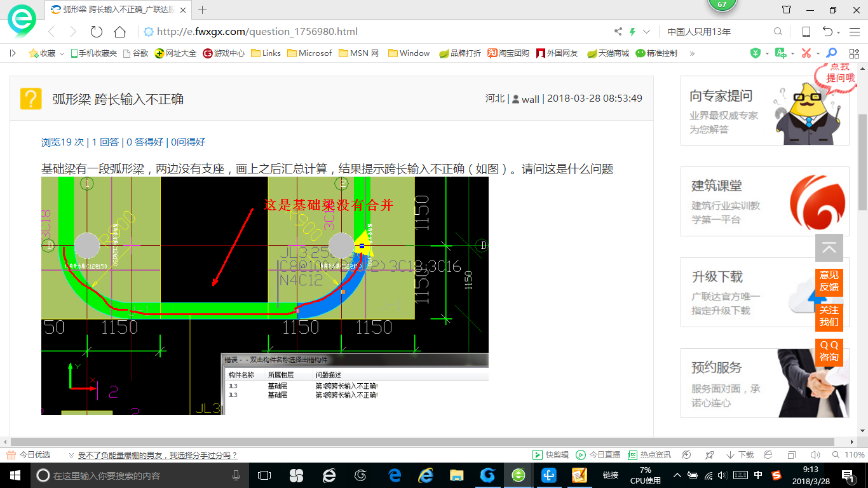The width and height of the screenshot is (868, 488).
Task: Click the green translate extension icon
Action: 781,53
